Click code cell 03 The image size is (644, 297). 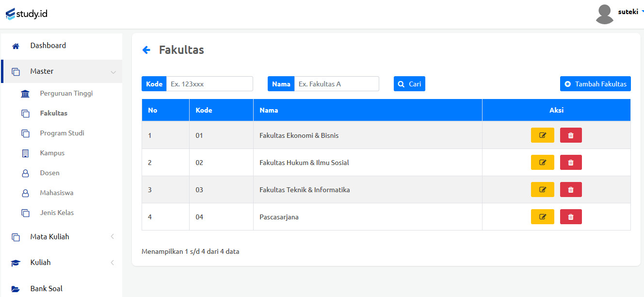221,190
